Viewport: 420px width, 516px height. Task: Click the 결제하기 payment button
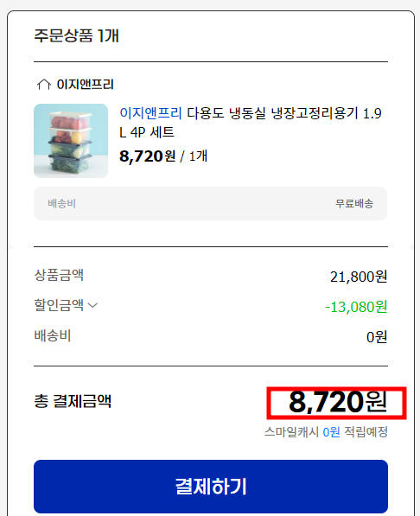tap(211, 487)
